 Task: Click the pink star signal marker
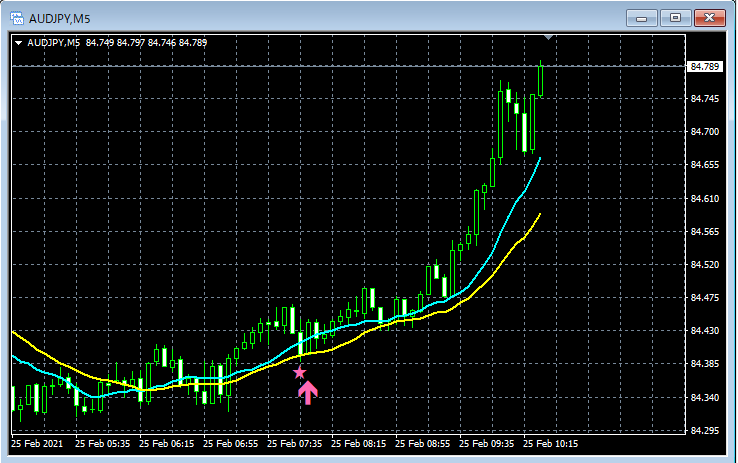tap(300, 373)
